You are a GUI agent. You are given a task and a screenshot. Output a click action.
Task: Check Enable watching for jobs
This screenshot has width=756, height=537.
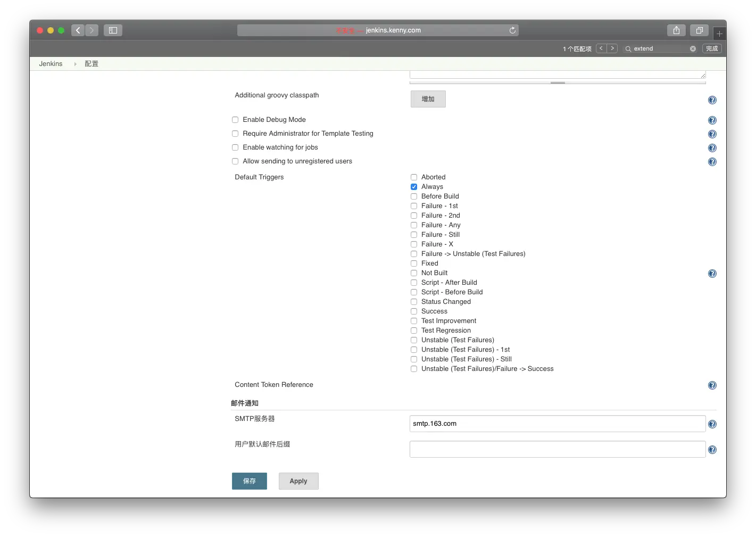coord(235,147)
